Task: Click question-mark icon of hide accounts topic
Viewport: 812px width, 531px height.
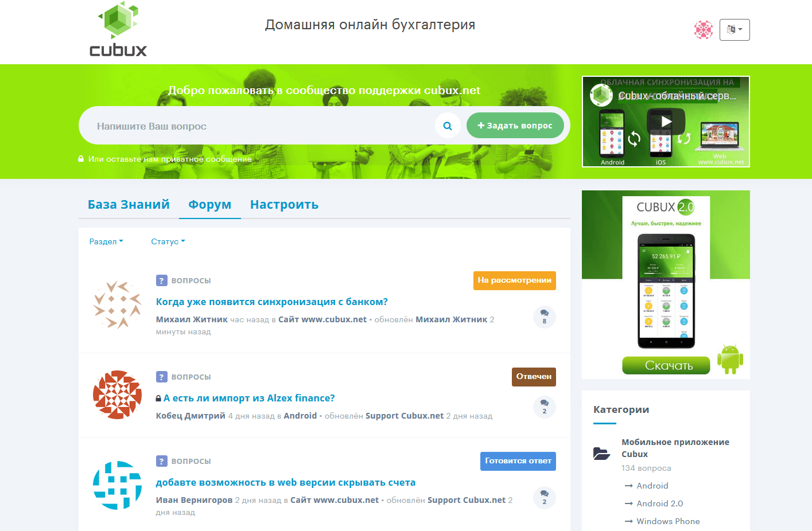Action: 162,461
